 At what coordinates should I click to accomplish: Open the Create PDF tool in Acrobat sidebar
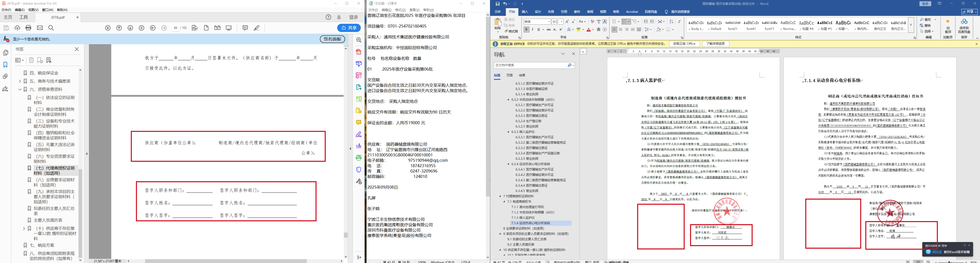click(x=358, y=52)
